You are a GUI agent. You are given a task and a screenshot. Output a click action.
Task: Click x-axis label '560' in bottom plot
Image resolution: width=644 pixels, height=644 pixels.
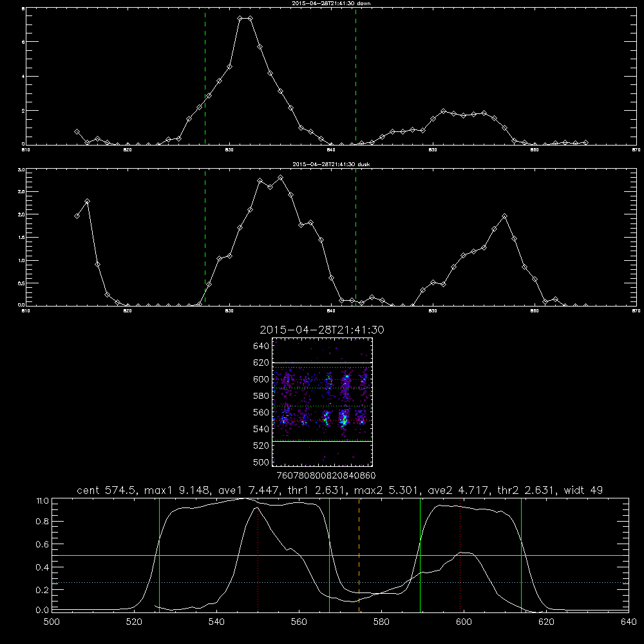[x=299, y=622]
